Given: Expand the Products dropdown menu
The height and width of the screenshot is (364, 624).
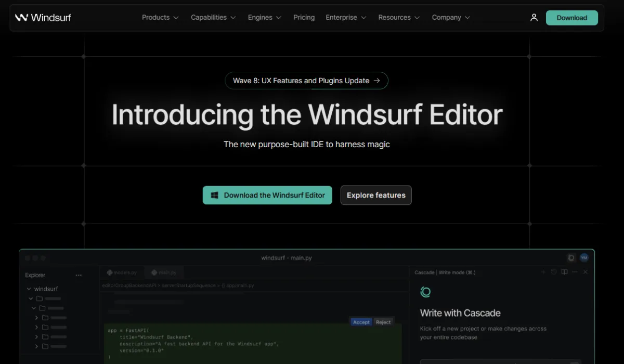Looking at the screenshot, I should tap(160, 18).
